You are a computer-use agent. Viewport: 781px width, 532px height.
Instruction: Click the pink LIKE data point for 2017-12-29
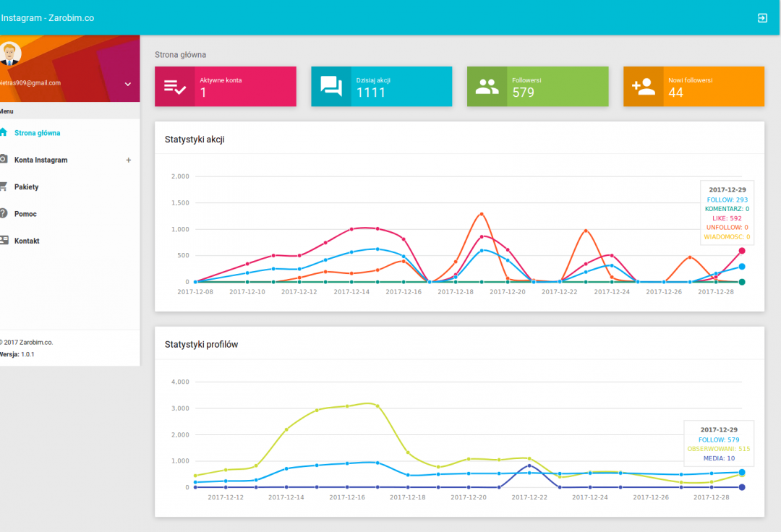pos(742,251)
